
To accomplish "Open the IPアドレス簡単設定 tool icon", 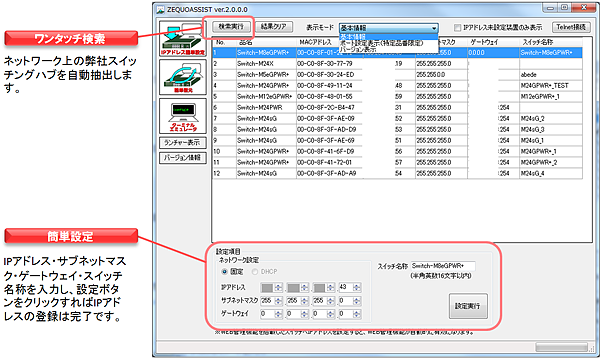I will (183, 38).
